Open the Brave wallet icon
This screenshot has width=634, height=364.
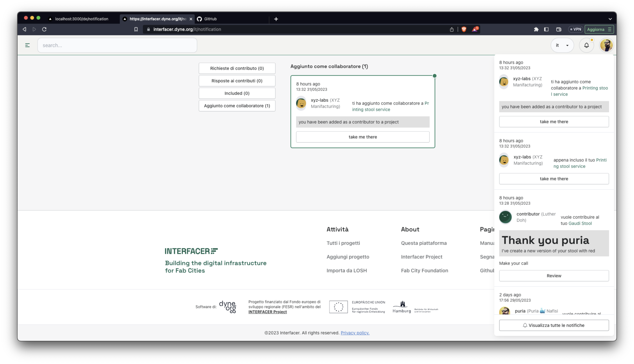558,29
